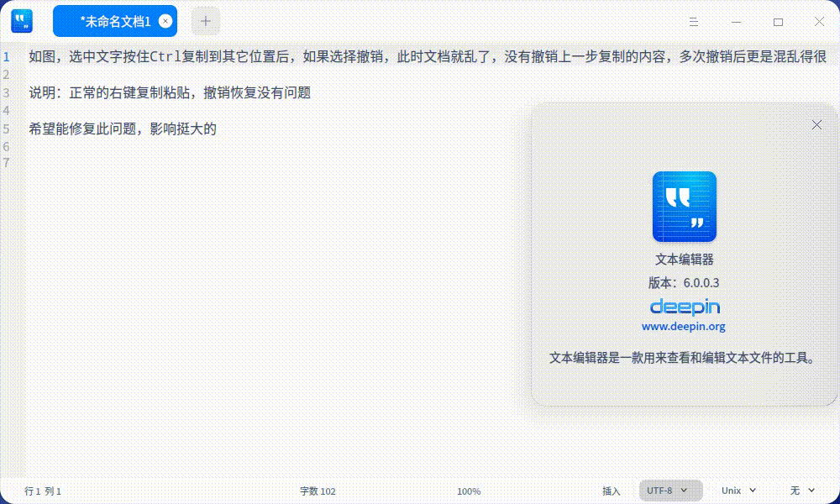Open a new document with the plus icon
This screenshot has width=840, height=504.
tap(205, 21)
